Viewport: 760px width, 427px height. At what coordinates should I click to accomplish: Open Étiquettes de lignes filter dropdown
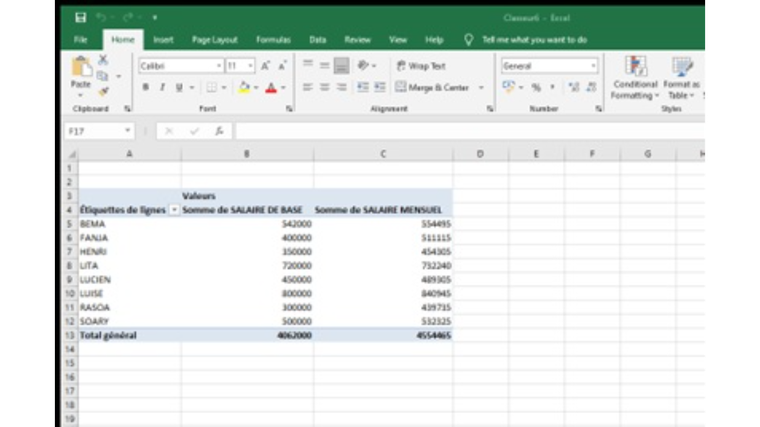pos(175,210)
